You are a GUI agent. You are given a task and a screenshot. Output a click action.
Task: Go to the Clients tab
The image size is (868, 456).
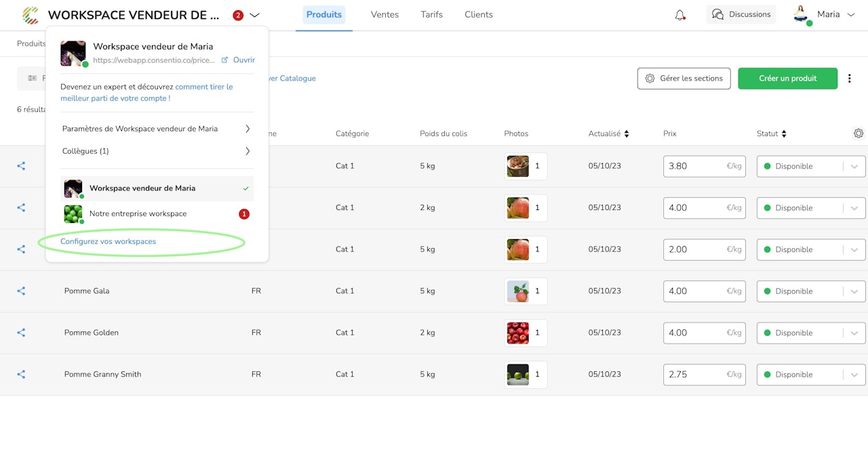(479, 14)
